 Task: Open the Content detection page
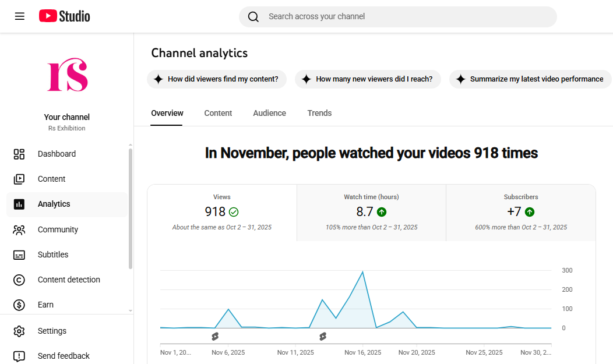69,280
